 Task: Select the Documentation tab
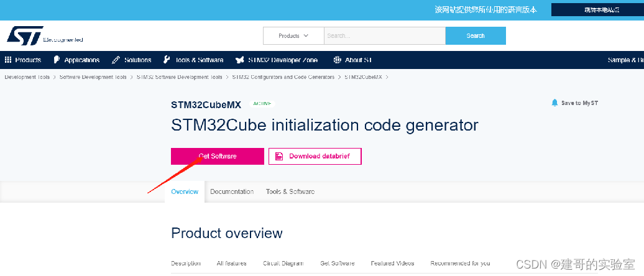coord(232,191)
